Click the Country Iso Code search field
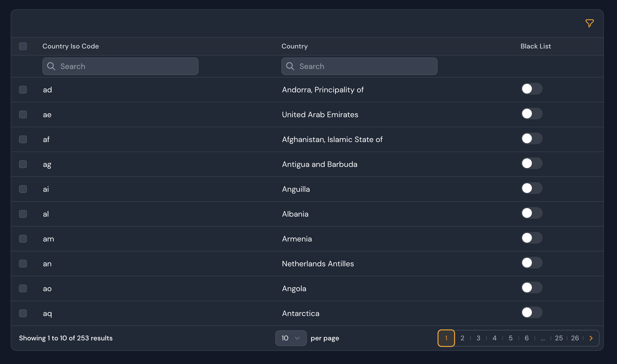 pyautogui.click(x=120, y=66)
